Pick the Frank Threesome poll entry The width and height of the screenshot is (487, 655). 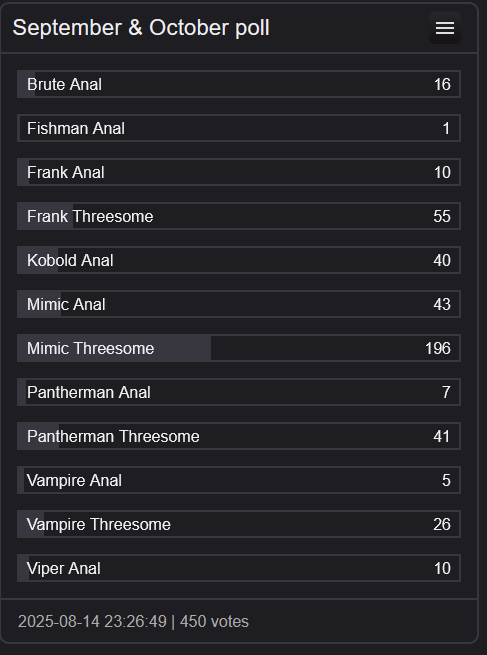239,216
